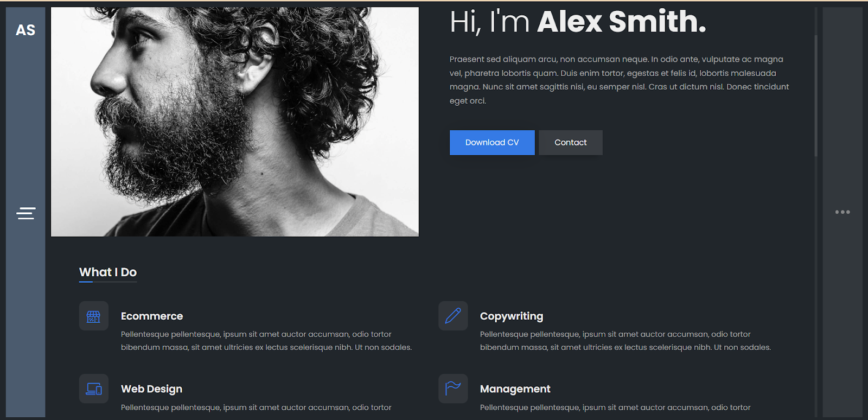
Task: Download the CV with the blue button
Action: coord(492,143)
